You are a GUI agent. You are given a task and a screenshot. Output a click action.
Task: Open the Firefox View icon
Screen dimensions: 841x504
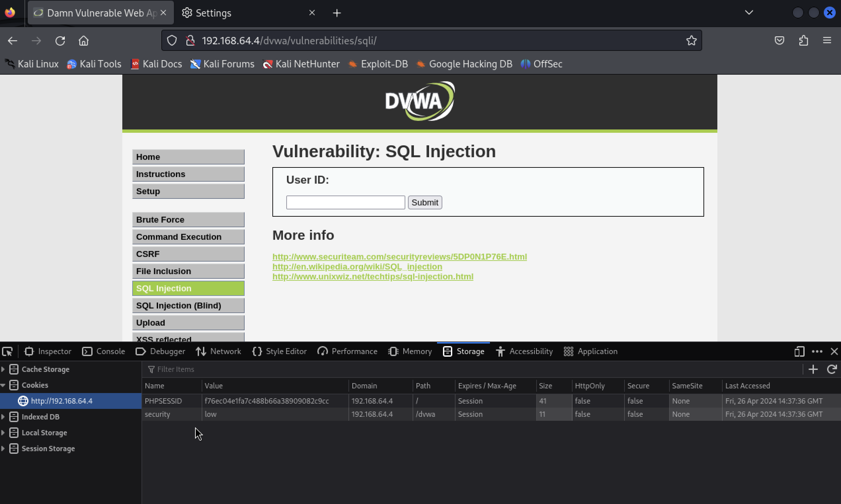(x=10, y=13)
